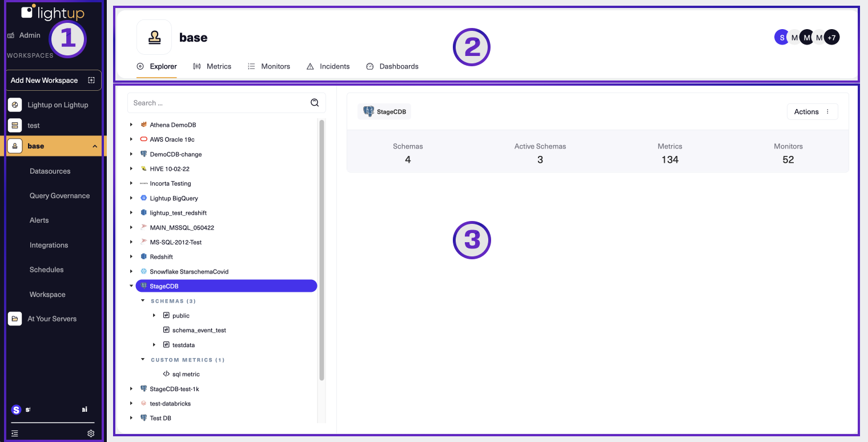
Task: Open the Admin section
Action: (30, 35)
